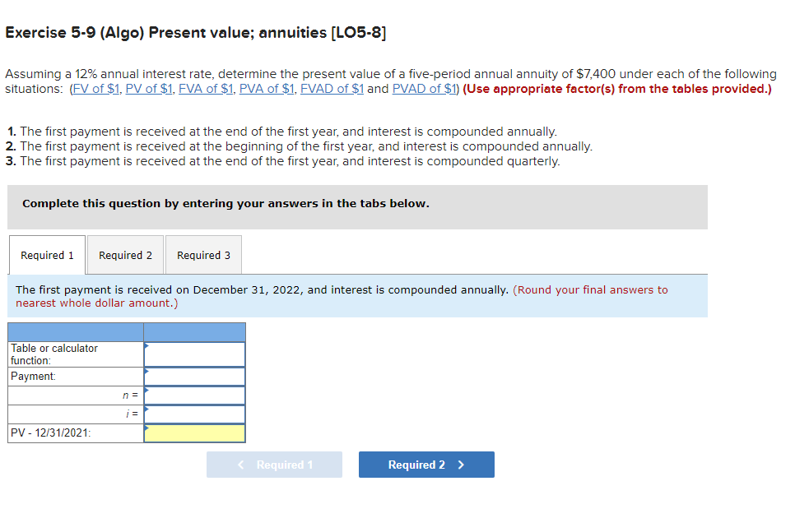Open the n = cell dropdown arrow

pos(146,391)
